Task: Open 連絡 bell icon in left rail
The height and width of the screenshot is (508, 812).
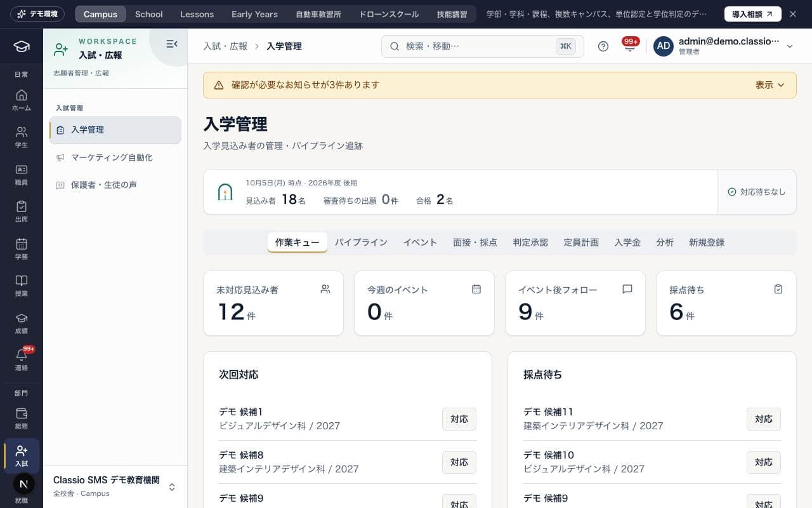Action: 22,360
